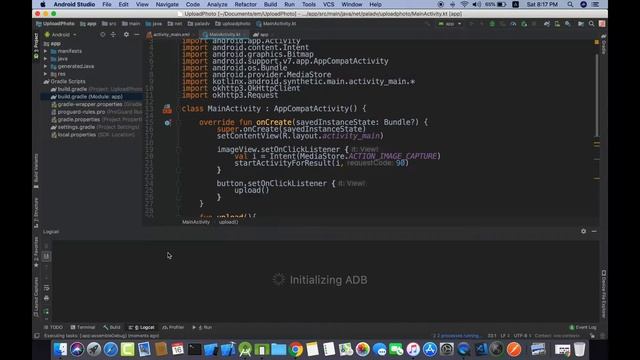Open the Terminal tool window tab
Image resolution: width=640 pixels, height=360 pixels.
click(83, 327)
